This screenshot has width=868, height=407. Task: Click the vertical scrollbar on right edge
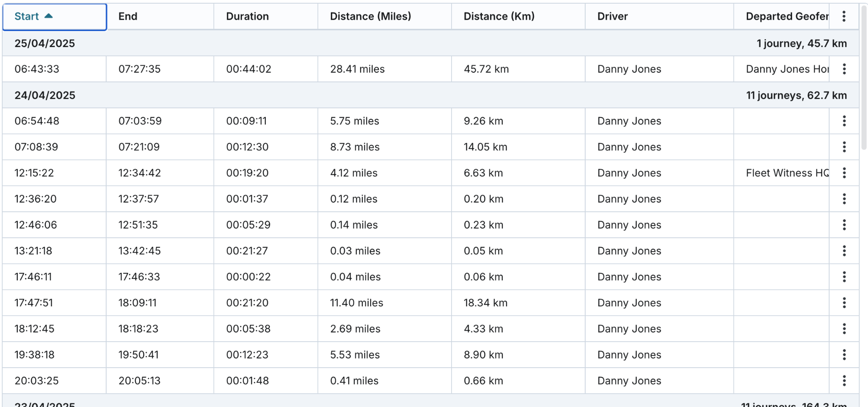863,78
